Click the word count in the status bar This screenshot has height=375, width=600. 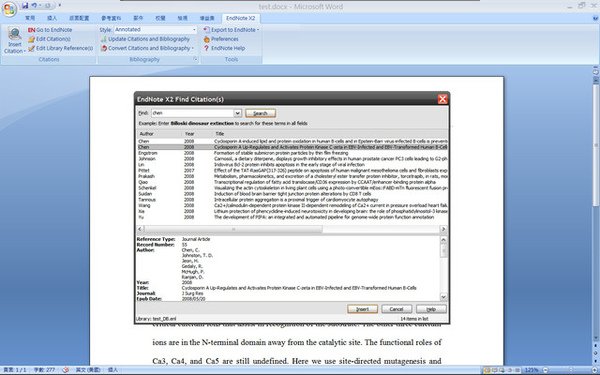[x=44, y=370]
